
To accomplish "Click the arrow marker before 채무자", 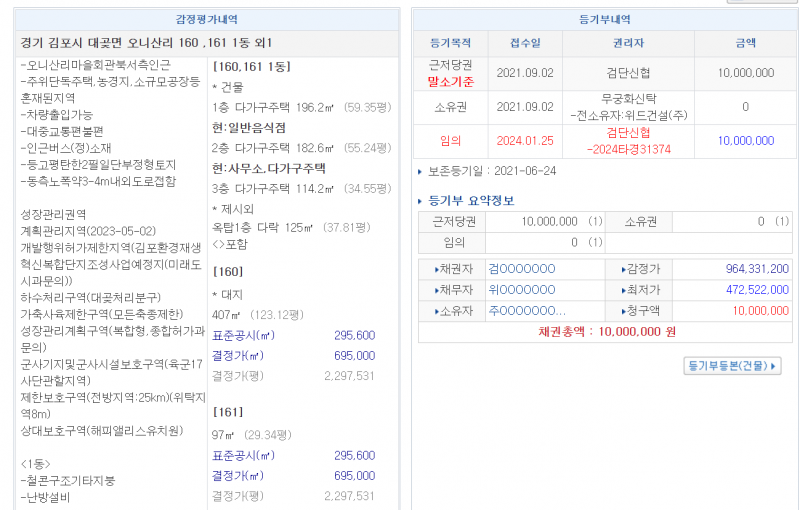I will 437,290.
